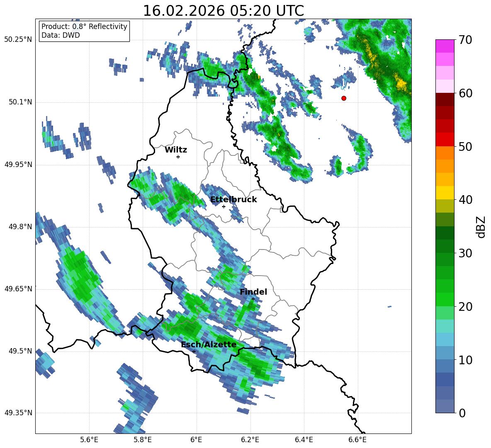Viewport: 491px width, 448px height.
Task: Click the colorbar tick label 50
Action: (465, 147)
